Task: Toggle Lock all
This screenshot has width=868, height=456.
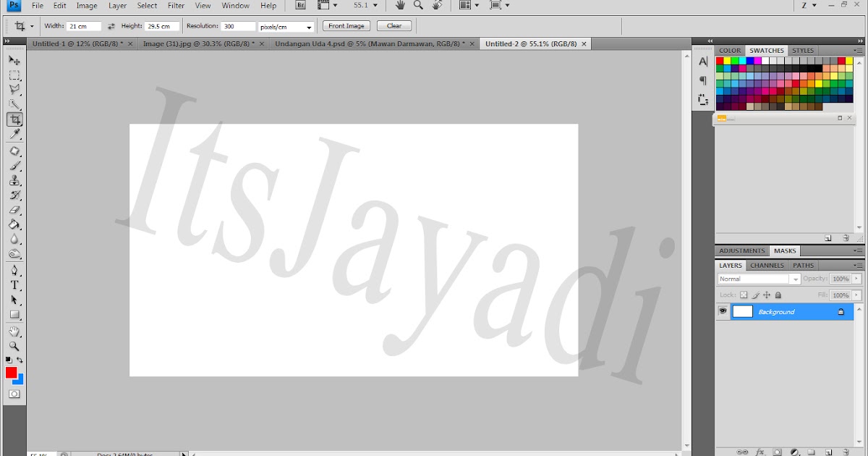Action: (778, 295)
